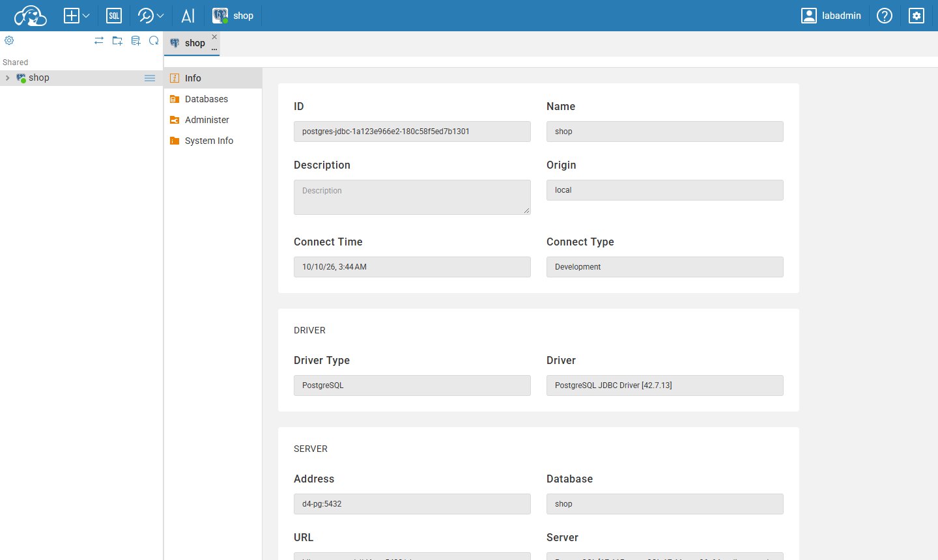Open the top-bar settings gear
Image resolution: width=938 pixels, height=560 pixels.
[917, 16]
